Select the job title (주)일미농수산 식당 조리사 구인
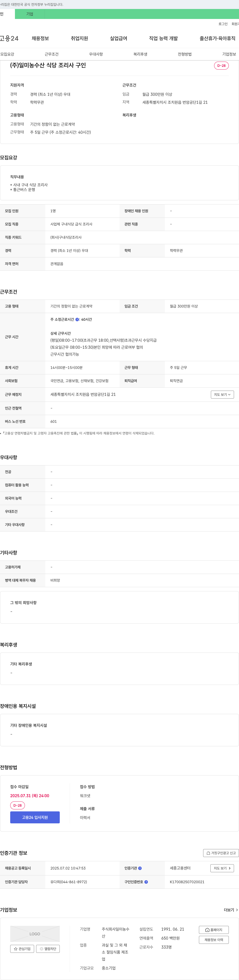239x980 pixels. (48, 65)
